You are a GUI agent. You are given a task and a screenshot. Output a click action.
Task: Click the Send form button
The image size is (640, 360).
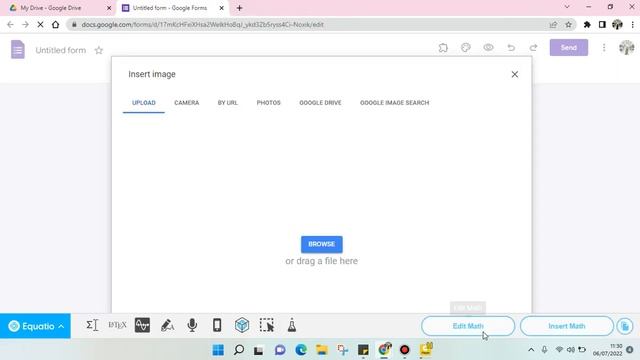(x=569, y=48)
